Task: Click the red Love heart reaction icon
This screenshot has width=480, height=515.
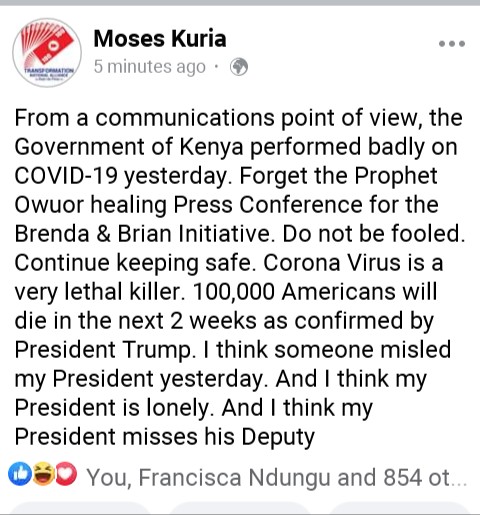Action: 66,475
